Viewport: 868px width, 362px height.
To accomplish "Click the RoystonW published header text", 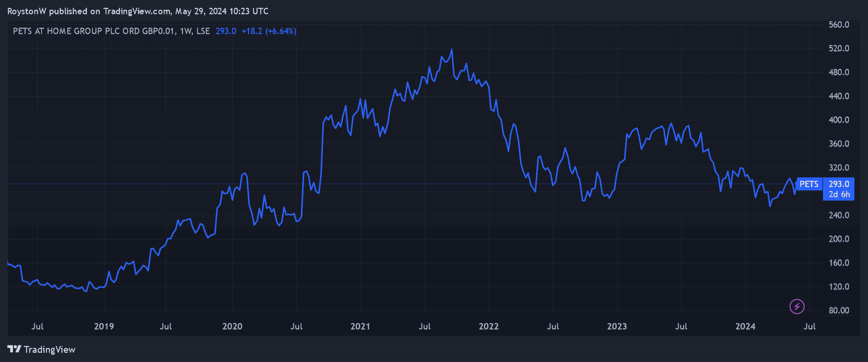I will [137, 11].
